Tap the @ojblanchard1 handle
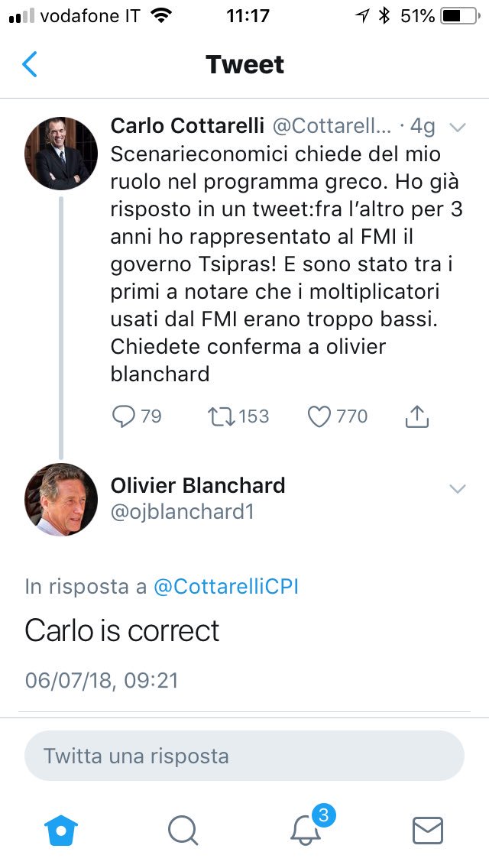The width and height of the screenshot is (489, 868). (x=182, y=513)
